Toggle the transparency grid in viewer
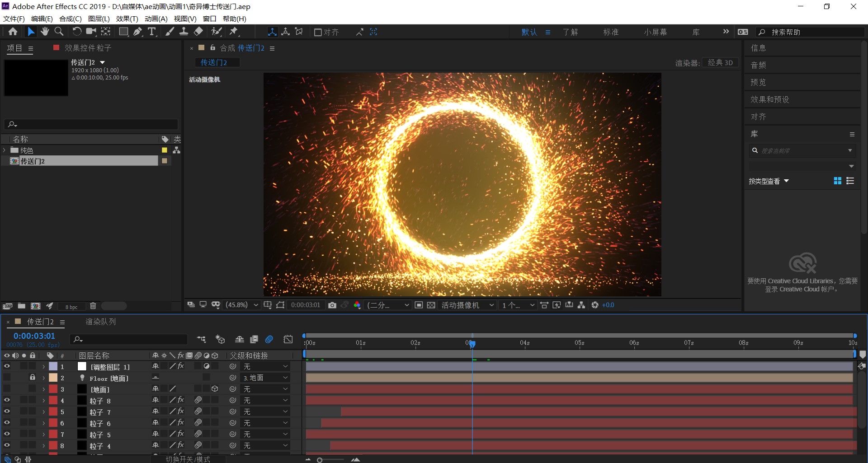The image size is (868, 463). (x=431, y=305)
